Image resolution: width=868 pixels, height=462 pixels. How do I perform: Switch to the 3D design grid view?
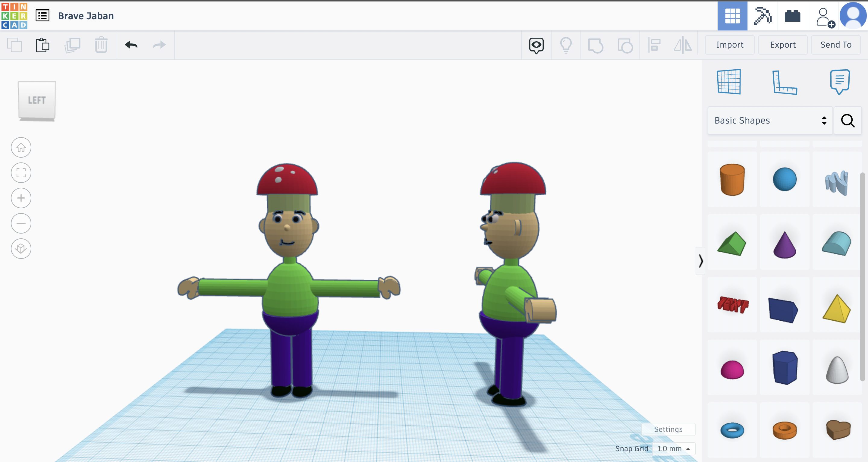pos(732,16)
